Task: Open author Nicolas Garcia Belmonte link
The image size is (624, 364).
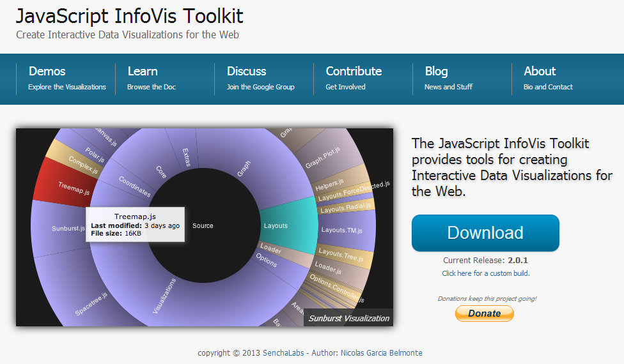Action: coord(381,353)
